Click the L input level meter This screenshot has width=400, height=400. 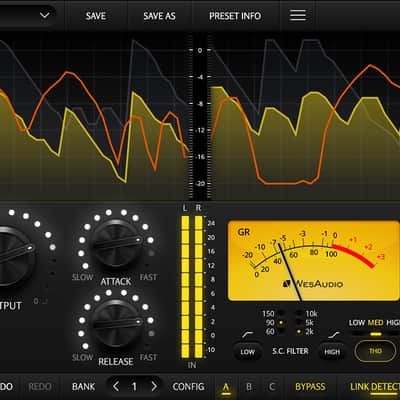185,287
